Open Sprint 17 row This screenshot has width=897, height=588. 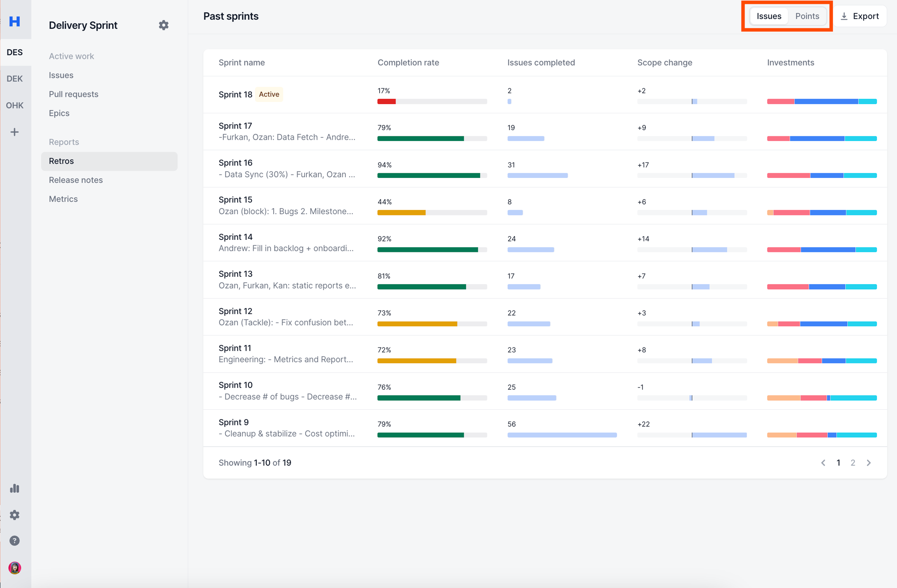tap(235, 126)
